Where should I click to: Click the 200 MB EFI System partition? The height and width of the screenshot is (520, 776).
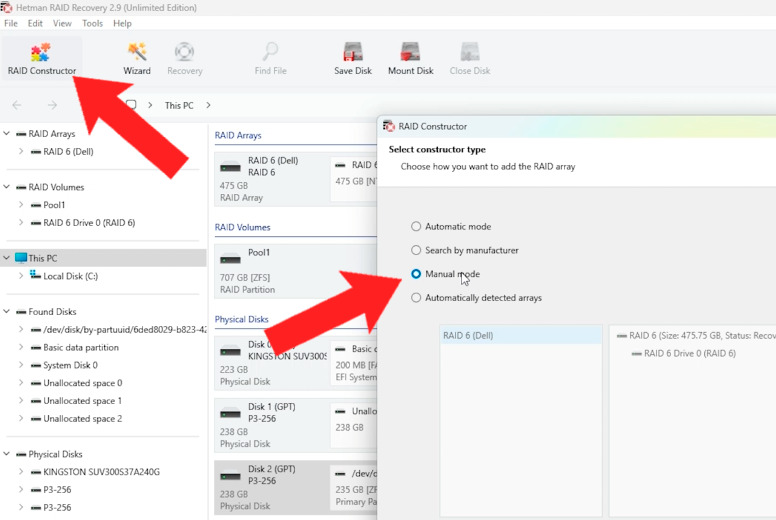[x=353, y=363]
